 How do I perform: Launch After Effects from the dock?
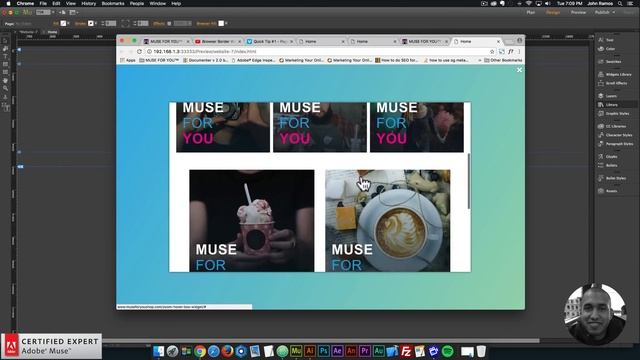coord(337,351)
